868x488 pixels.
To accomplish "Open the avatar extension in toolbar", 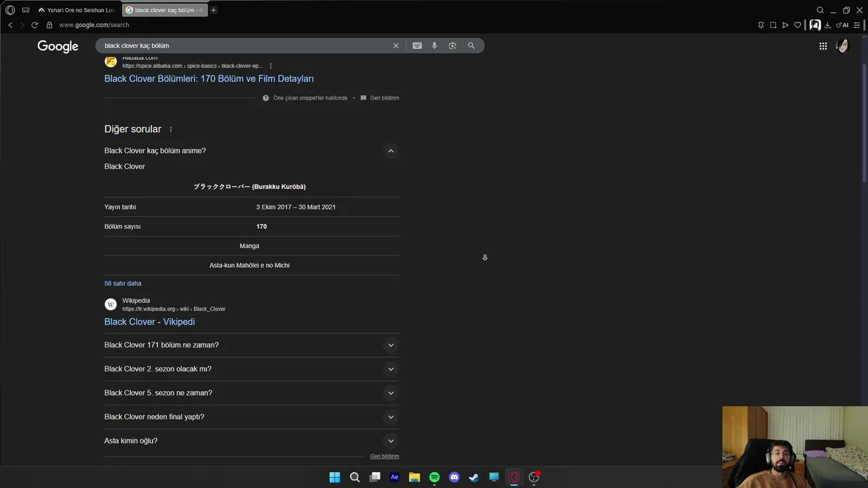I will coord(814,25).
